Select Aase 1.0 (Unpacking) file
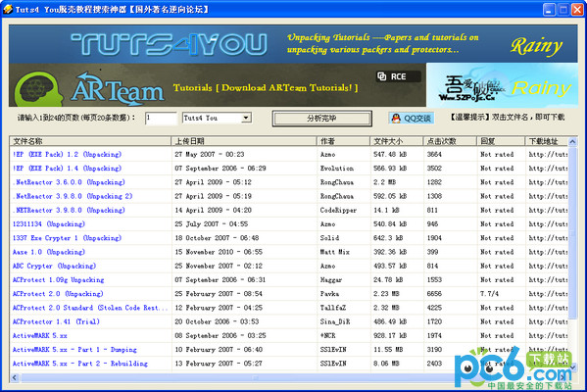This screenshot has height=392, width=587. 49,252
